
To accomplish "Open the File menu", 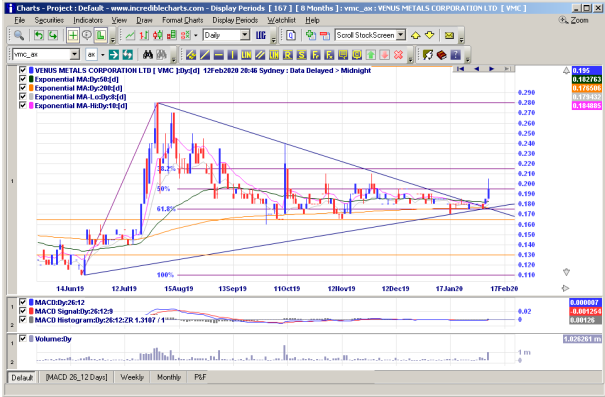I will click(19, 20).
